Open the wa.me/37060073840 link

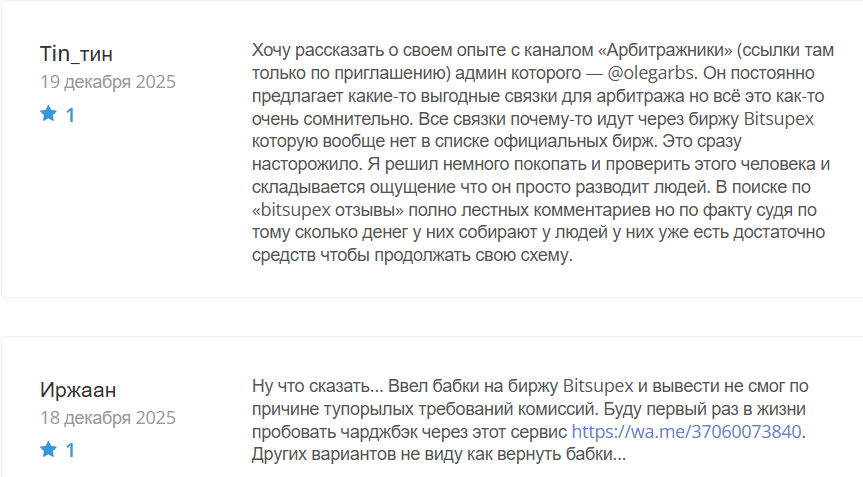tap(688, 432)
